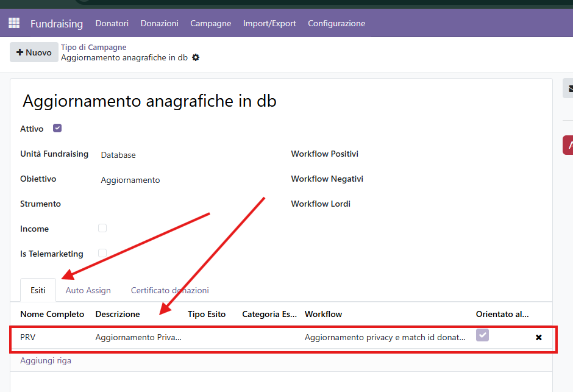The width and height of the screenshot is (573, 392).
Task: Open the apps grid menu icon
Action: pos(14,23)
